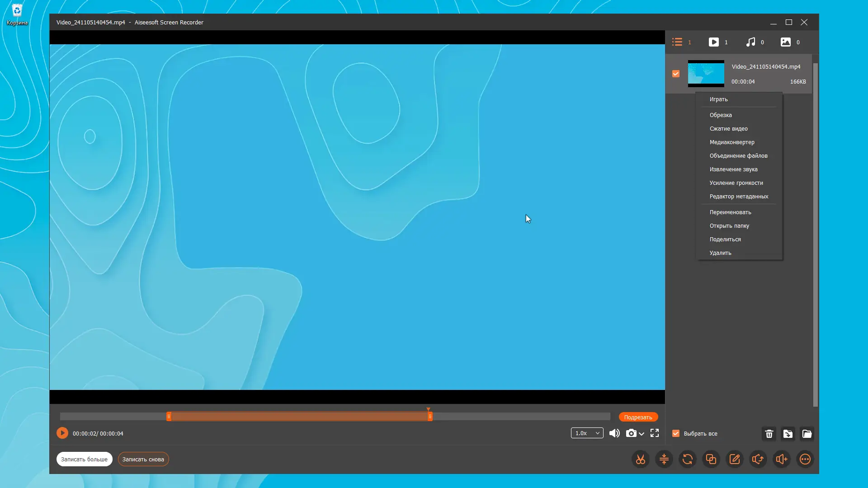Click the Video_241105140454.mp4 thumbnail
This screenshot has width=868, height=488.
point(706,73)
